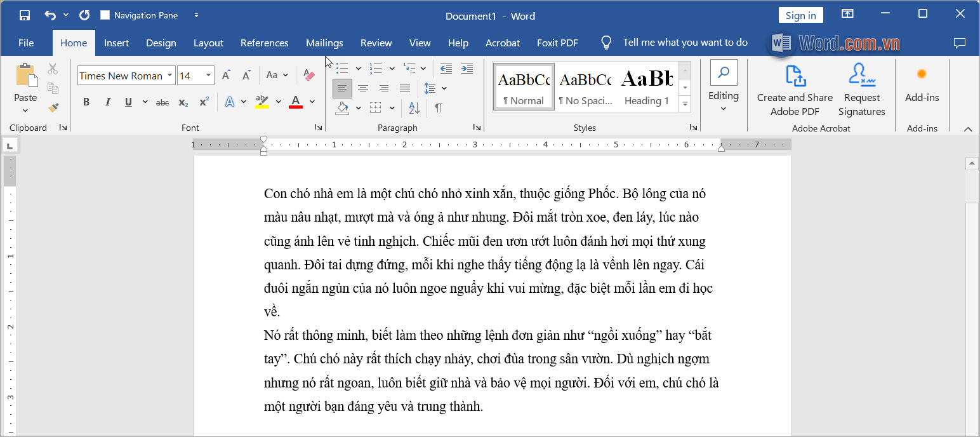Screen dimensions: 980x437
Task: Apply italic formatting
Action: [107, 102]
